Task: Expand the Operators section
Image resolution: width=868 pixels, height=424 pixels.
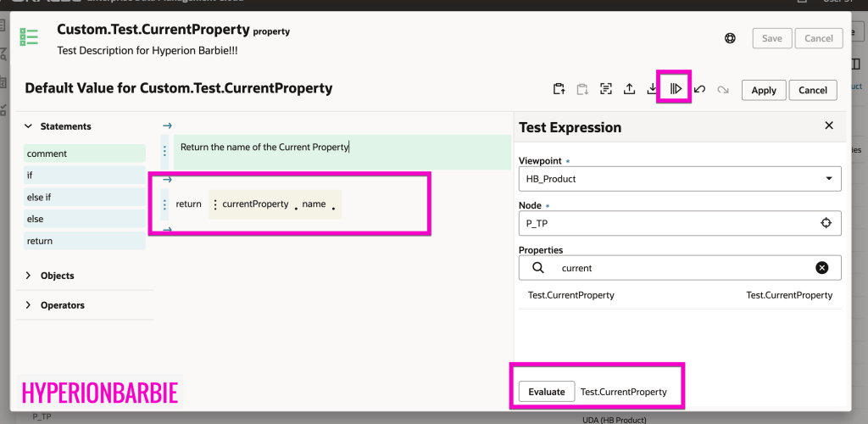Action: [29, 305]
